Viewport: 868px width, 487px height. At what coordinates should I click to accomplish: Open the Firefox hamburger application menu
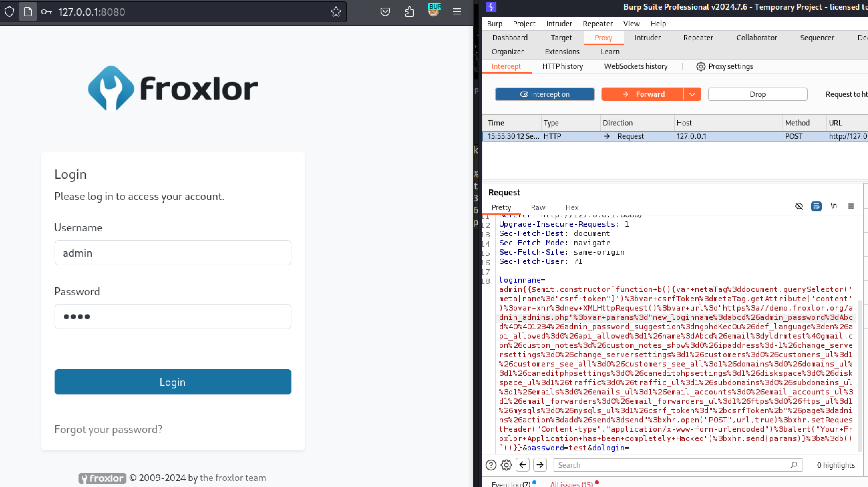pos(457,12)
